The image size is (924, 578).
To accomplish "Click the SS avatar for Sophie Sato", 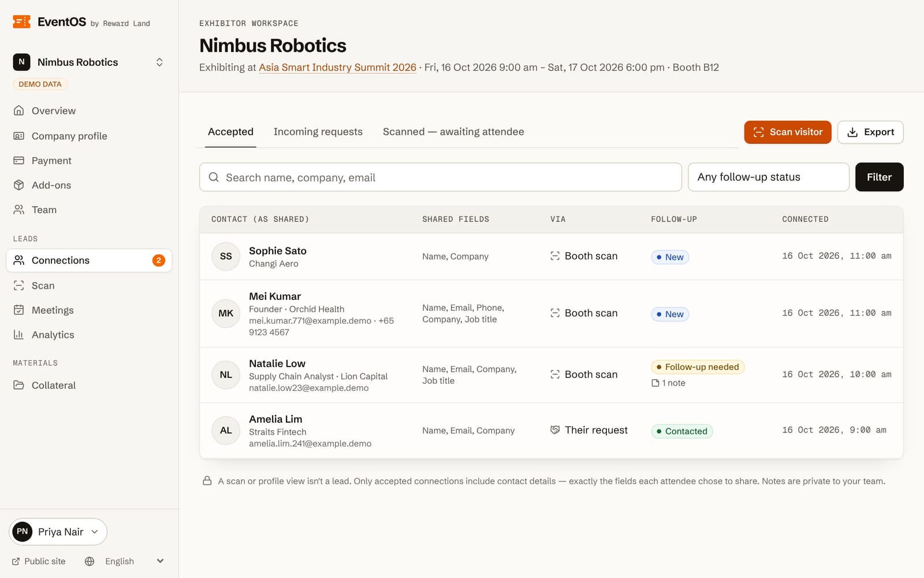I will [226, 256].
